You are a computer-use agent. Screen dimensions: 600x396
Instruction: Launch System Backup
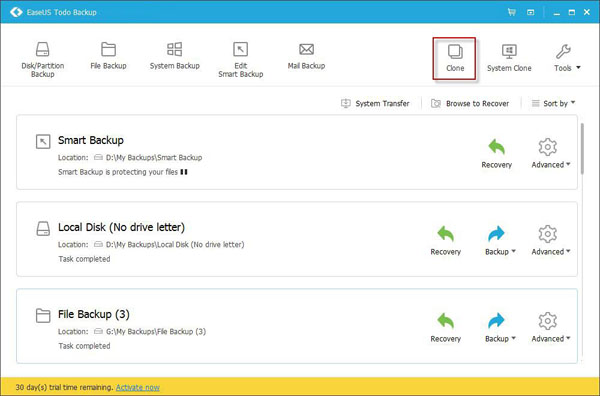(x=174, y=55)
